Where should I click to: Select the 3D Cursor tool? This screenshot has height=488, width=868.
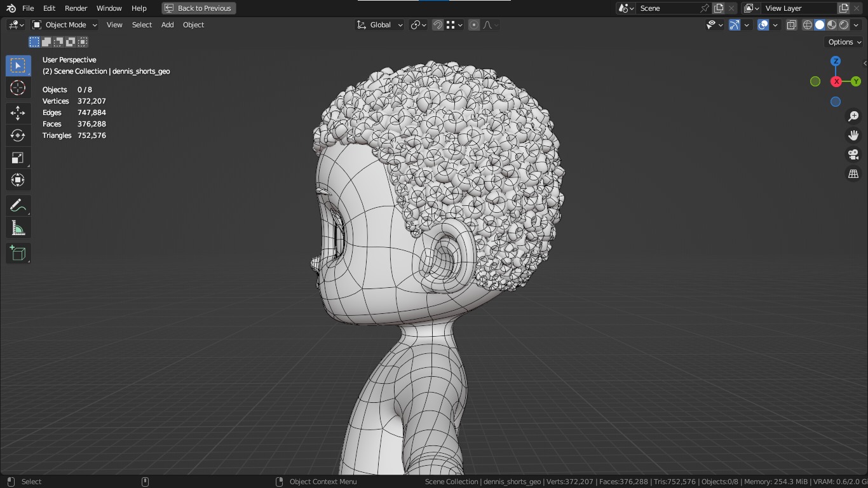click(18, 88)
